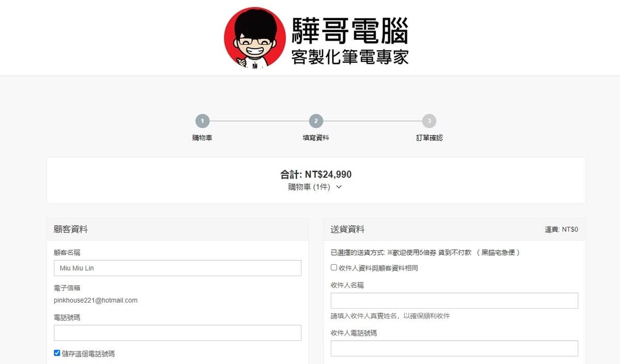The width and height of the screenshot is (620, 364).
Task: Click the step 1 circle for 購物車
Action: tap(203, 121)
